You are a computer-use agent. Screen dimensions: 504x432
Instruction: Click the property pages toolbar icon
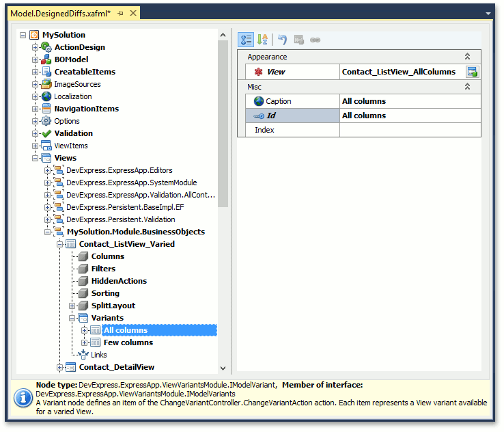click(x=299, y=40)
